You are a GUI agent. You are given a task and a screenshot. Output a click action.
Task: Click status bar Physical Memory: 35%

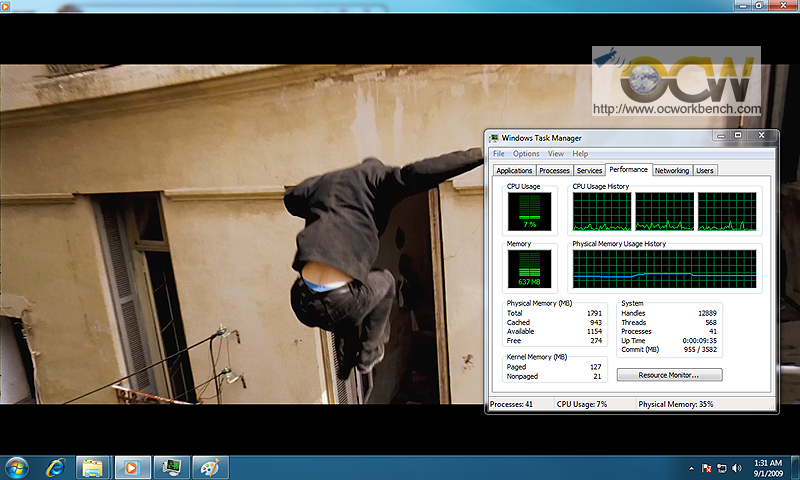coord(676,404)
